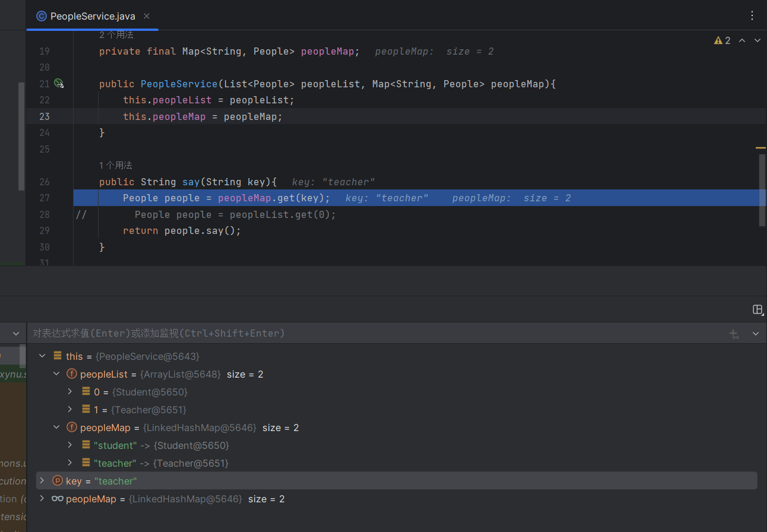Jump to next highlighted problem arrow
Viewport: 767px width, 532px height.
coord(757,40)
